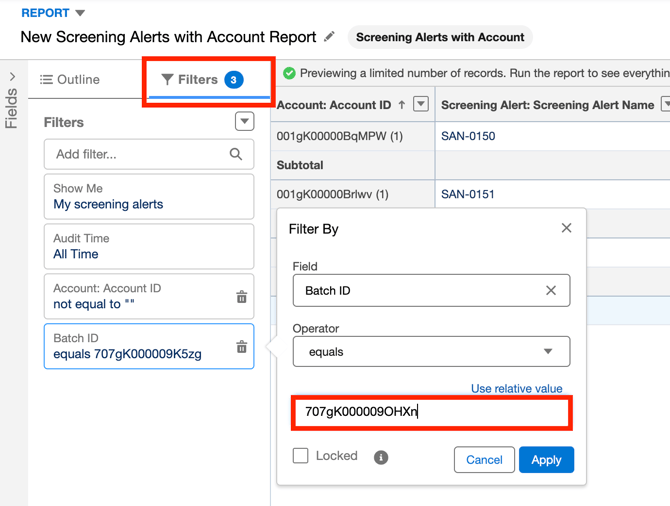Click the Filters tab funnel icon
The width and height of the screenshot is (670, 506).
(167, 79)
